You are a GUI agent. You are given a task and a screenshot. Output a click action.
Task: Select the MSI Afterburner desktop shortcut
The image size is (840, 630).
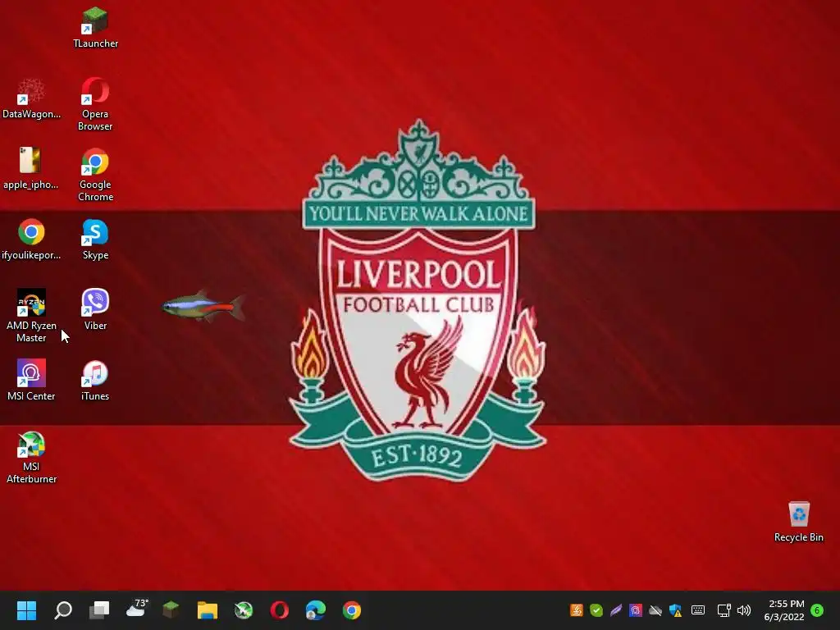31,457
